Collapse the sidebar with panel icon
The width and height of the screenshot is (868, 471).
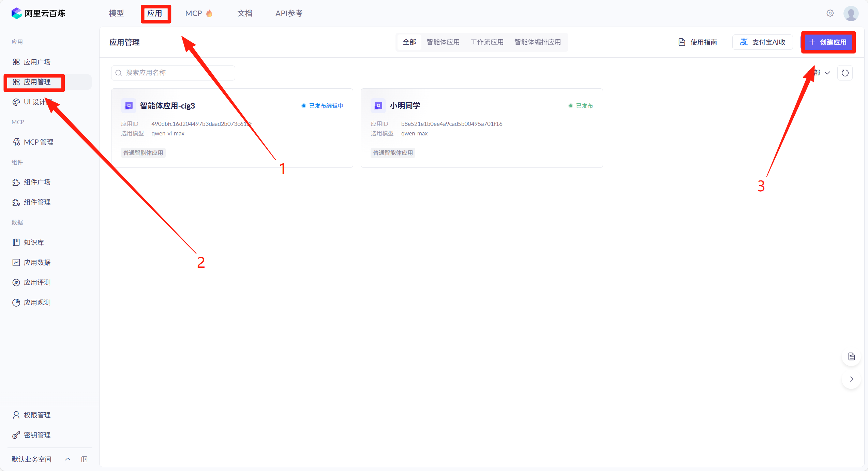click(x=85, y=459)
